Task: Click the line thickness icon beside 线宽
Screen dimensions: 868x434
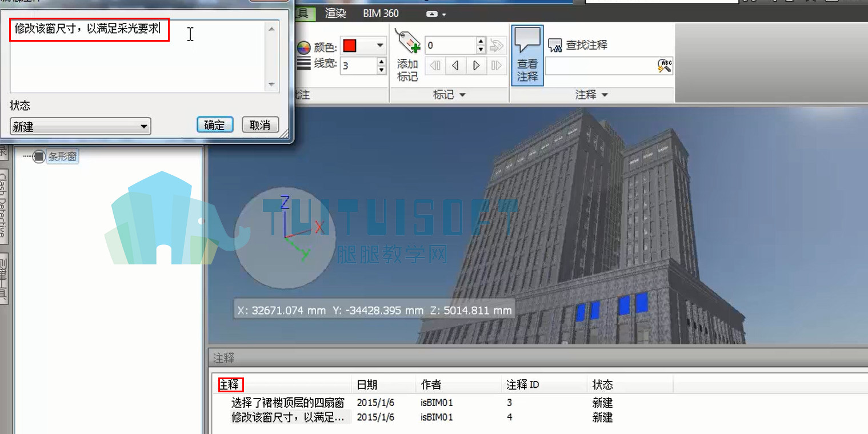Action: (x=303, y=63)
